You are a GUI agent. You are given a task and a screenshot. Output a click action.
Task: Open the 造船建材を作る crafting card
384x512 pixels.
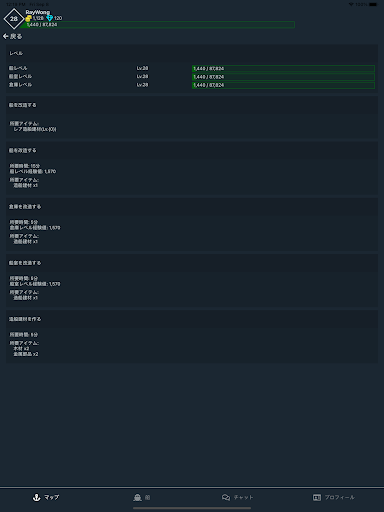tap(192, 337)
